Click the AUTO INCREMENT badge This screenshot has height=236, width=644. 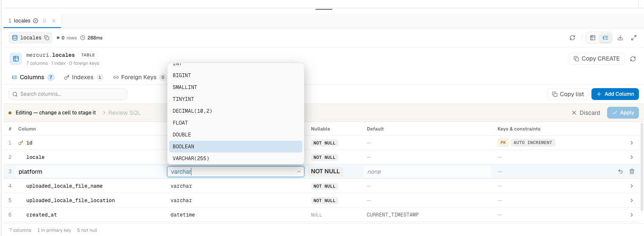click(533, 143)
